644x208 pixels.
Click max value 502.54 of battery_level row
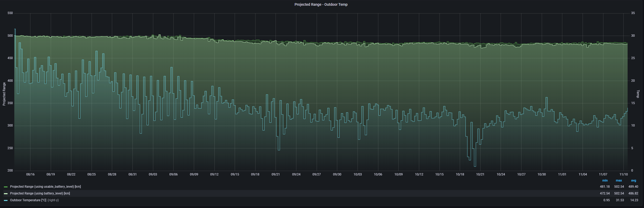coord(619,193)
